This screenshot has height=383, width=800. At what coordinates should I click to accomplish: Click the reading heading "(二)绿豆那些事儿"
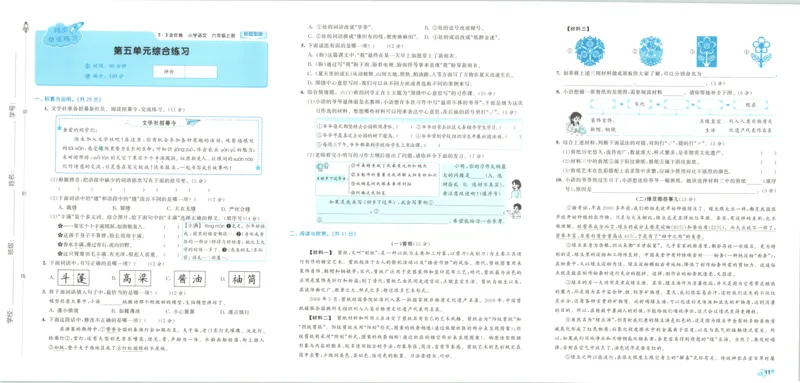point(659,198)
